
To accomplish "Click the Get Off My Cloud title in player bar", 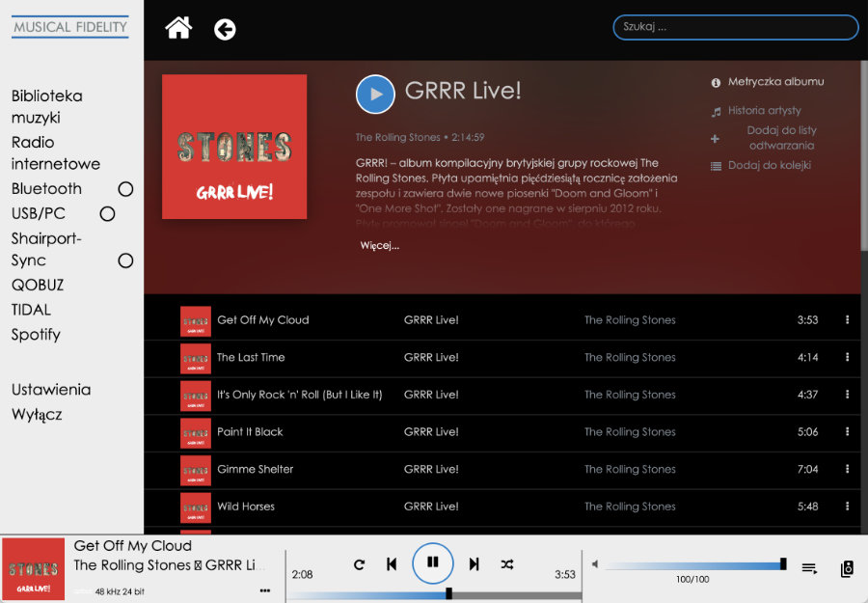I will (133, 546).
